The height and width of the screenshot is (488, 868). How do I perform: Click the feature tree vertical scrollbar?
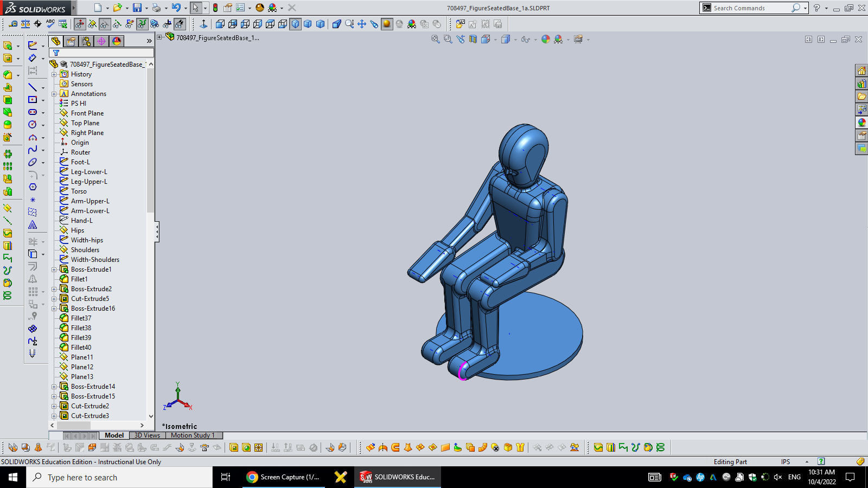151,240
